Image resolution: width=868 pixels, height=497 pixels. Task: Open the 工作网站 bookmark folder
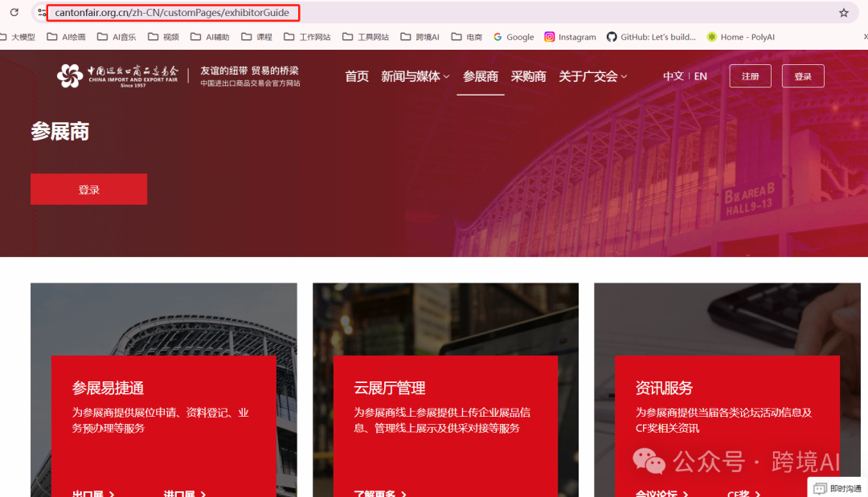coord(307,37)
